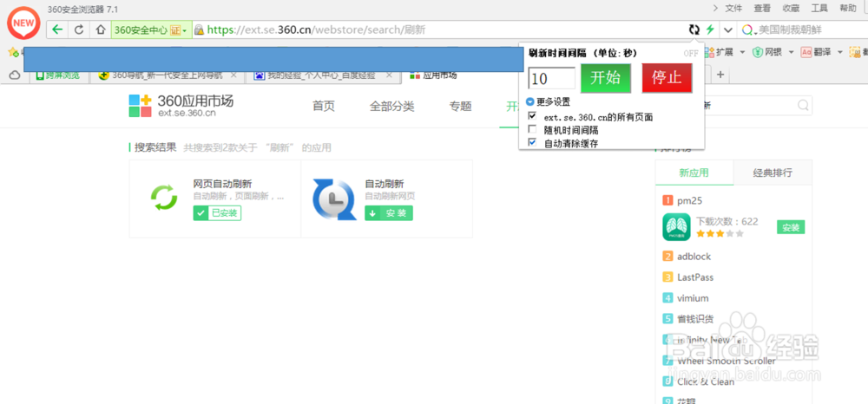Screen dimensions: 868x404
Task: Open the 扩展 extensions toolbar icon
Action: tap(710, 53)
